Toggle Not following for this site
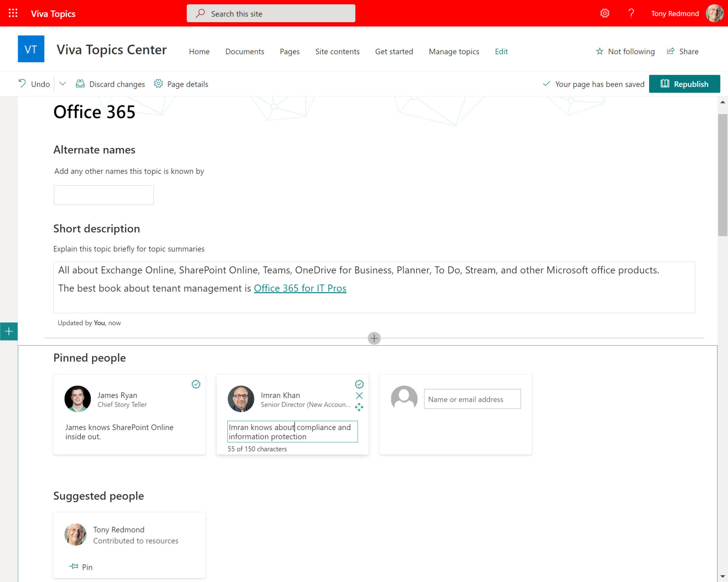This screenshot has width=728, height=582. click(x=625, y=51)
